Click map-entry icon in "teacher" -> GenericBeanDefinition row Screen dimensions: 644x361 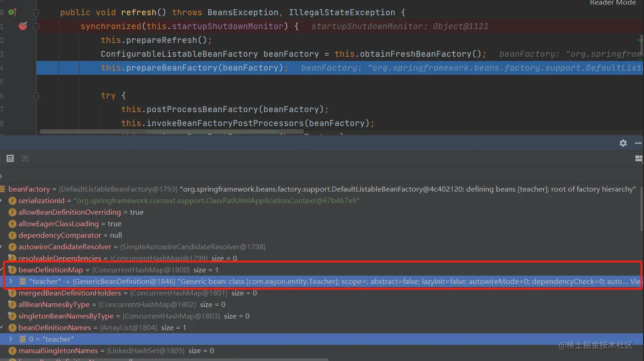(23, 282)
